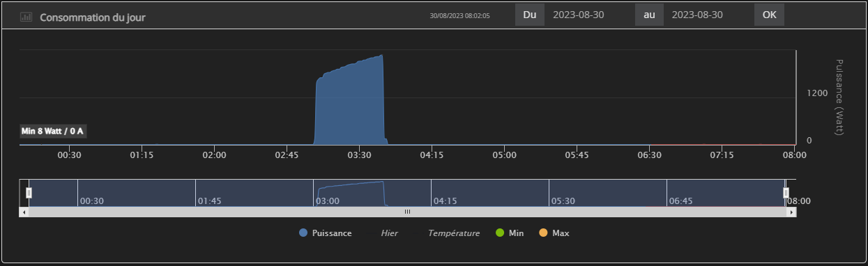Toggle the Min series in the legend

(509, 233)
